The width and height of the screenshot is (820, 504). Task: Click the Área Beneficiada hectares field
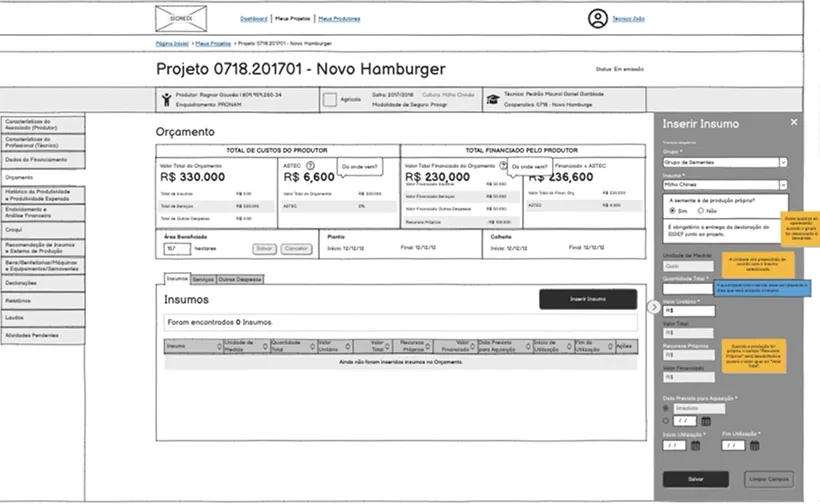177,249
